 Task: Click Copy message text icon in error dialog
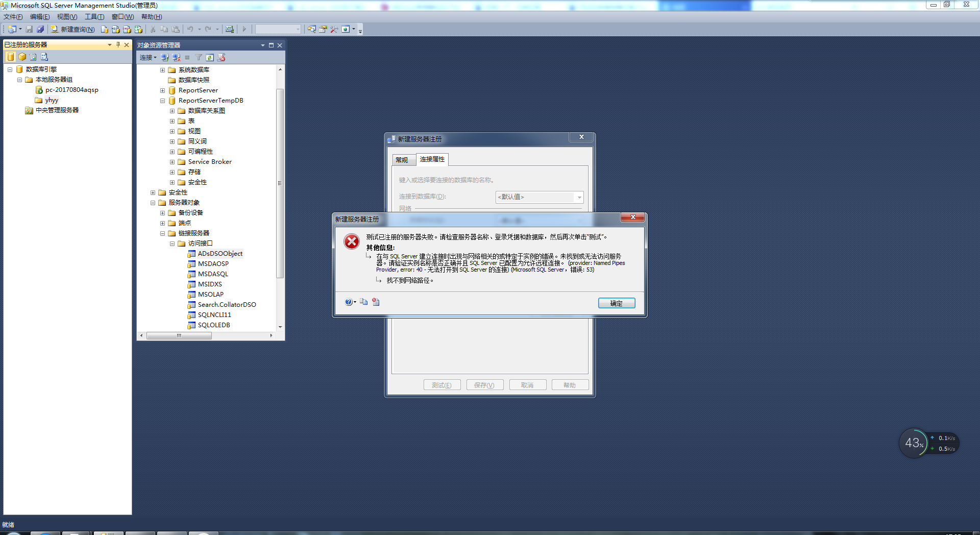point(363,302)
